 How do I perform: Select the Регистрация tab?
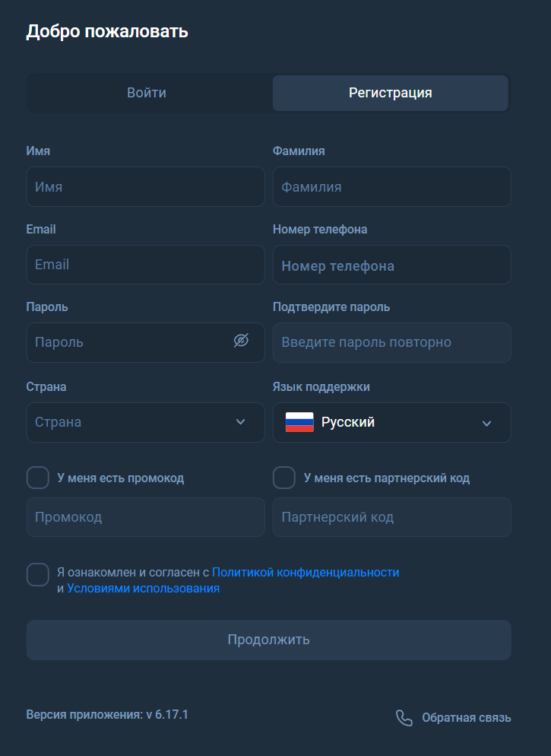point(391,93)
